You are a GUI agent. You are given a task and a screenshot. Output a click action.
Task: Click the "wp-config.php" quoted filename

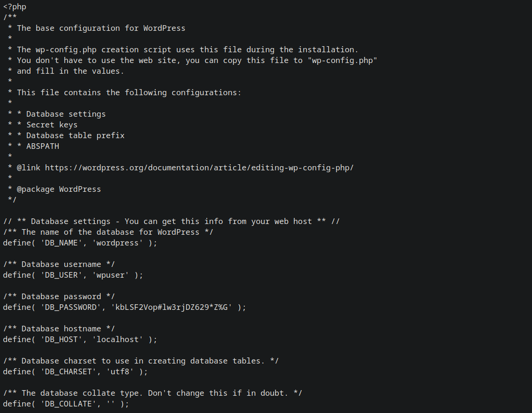tap(342, 60)
